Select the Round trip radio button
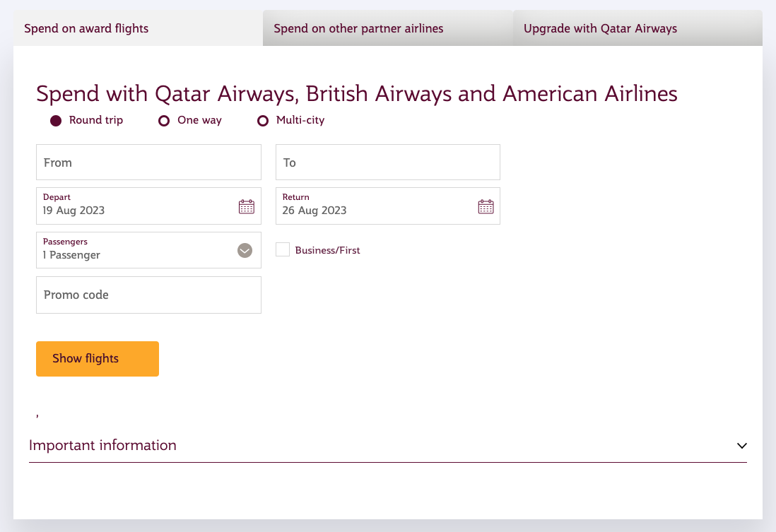776x532 pixels. click(56, 121)
